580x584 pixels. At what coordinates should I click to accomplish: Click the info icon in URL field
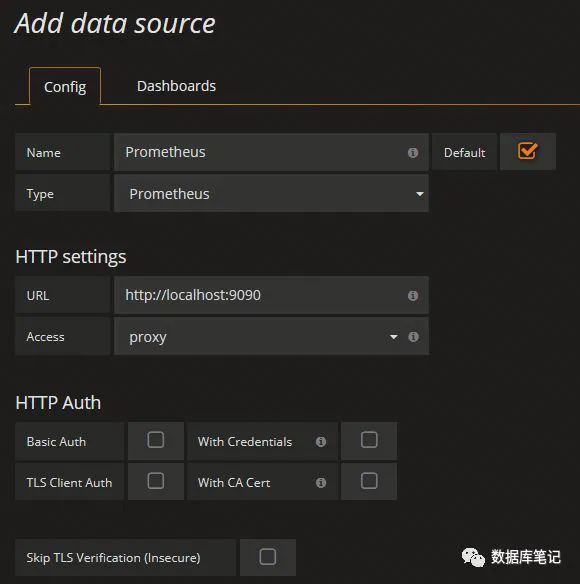coord(412,296)
